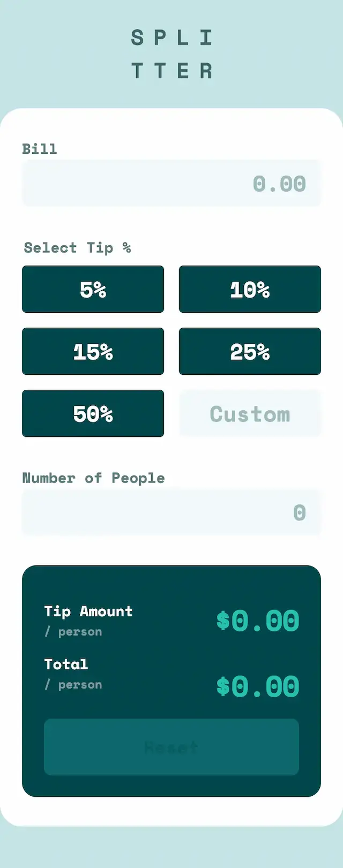The height and width of the screenshot is (868, 343).
Task: Click the Total label in results card
Action: [x=66, y=664]
